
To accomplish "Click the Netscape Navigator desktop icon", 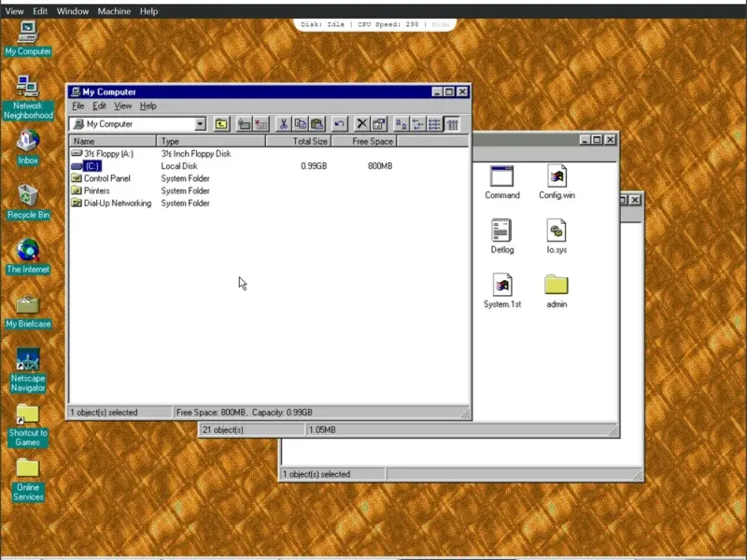I will pos(28,370).
